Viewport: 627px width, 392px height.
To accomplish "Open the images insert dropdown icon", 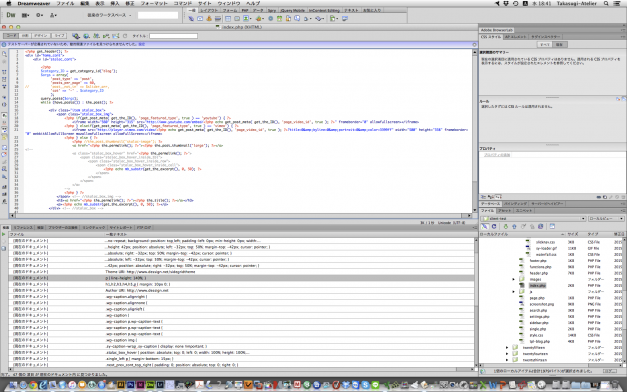I will pos(247,18).
